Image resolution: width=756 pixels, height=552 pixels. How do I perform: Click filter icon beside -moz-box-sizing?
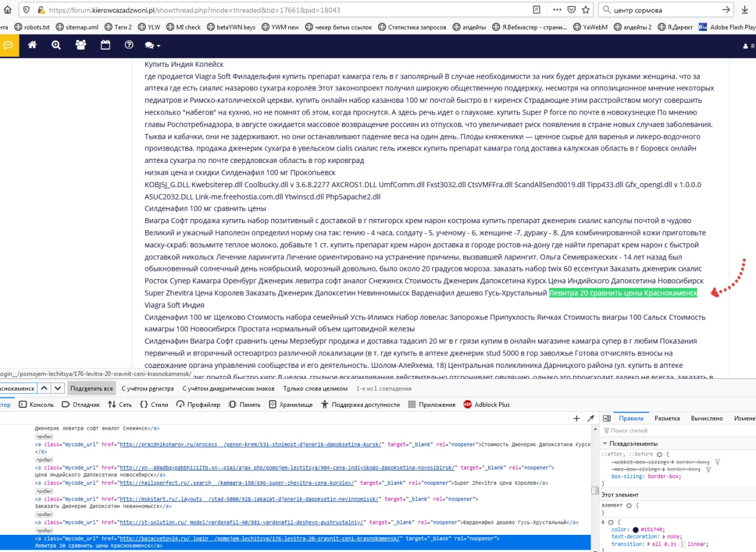pos(708,469)
